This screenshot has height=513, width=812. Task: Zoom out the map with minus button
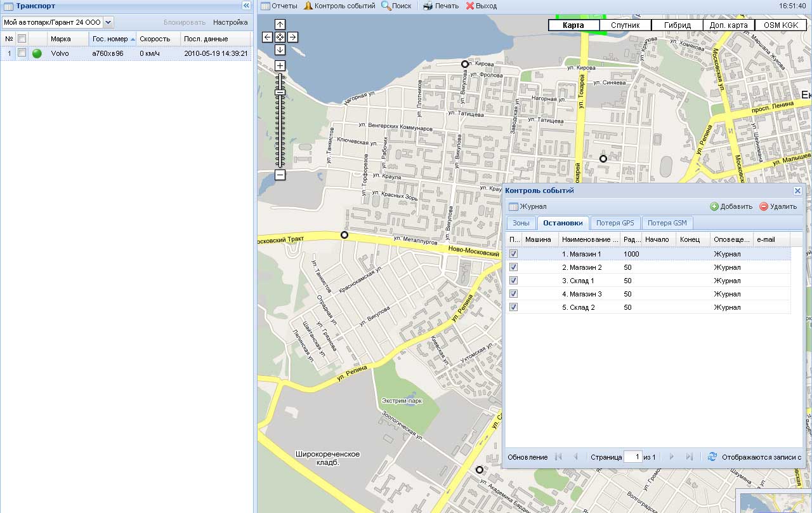pyautogui.click(x=280, y=175)
